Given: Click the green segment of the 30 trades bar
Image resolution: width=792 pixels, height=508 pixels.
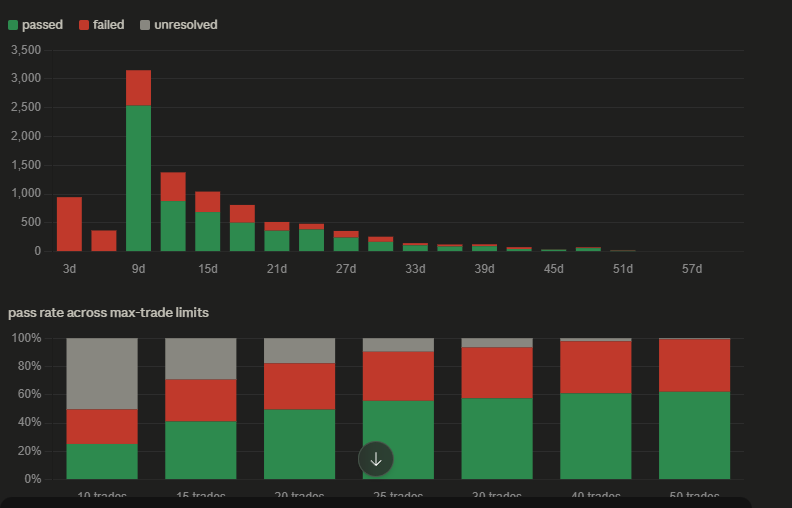Looking at the screenshot, I should [497, 439].
